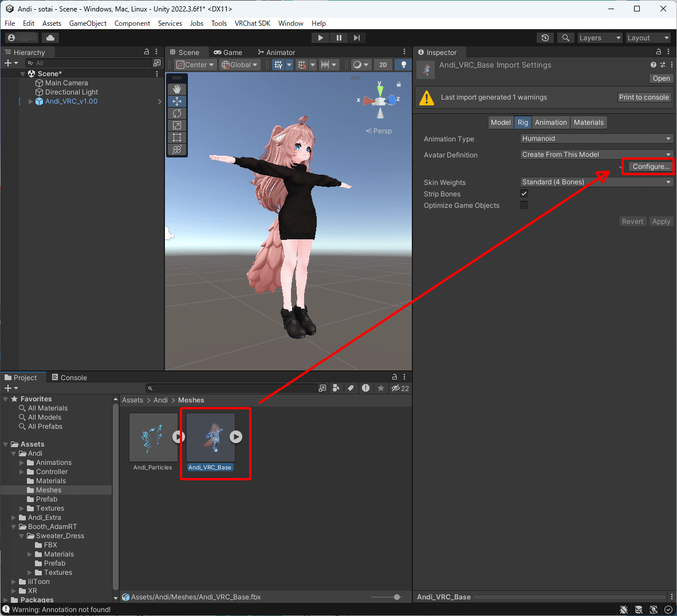Viewport: 677px width, 616px height.
Task: Toggle scene lighting bulb
Action: (403, 65)
